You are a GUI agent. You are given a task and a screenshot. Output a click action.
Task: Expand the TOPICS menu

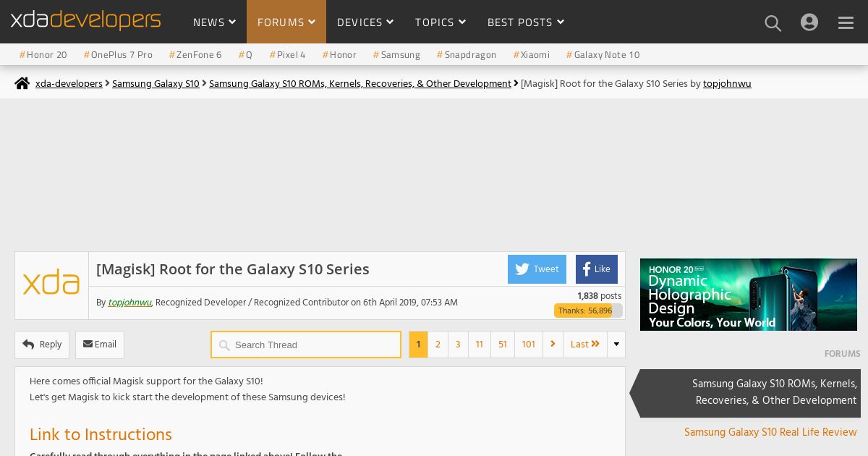[441, 22]
